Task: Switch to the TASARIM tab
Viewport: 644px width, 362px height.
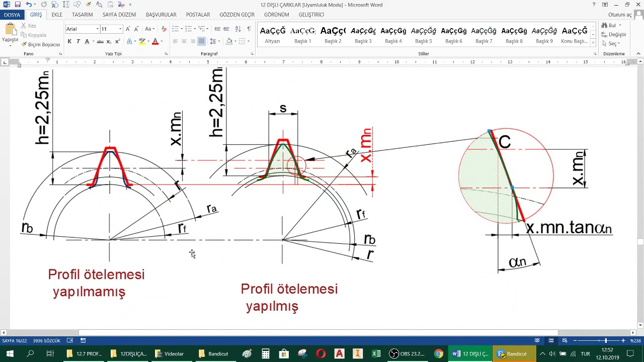Action: click(82, 15)
